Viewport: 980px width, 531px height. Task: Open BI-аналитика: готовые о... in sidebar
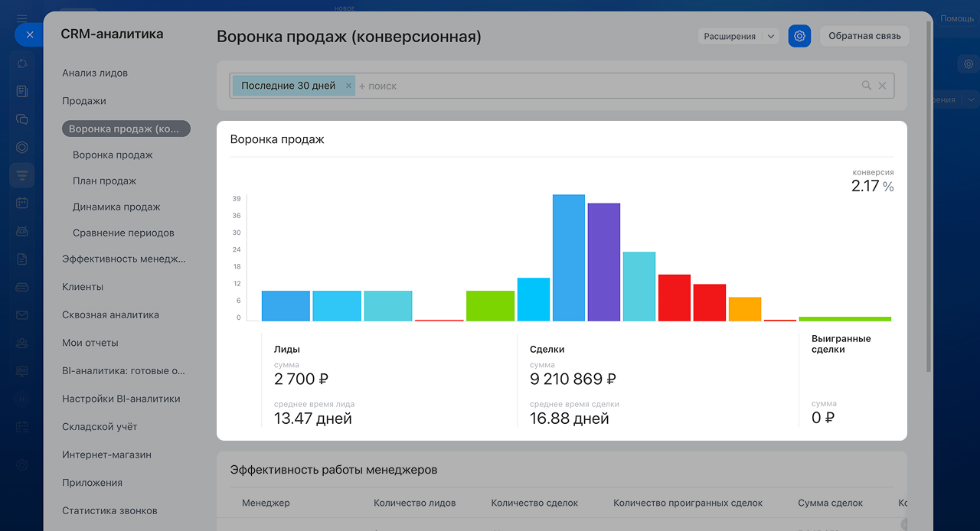point(124,371)
